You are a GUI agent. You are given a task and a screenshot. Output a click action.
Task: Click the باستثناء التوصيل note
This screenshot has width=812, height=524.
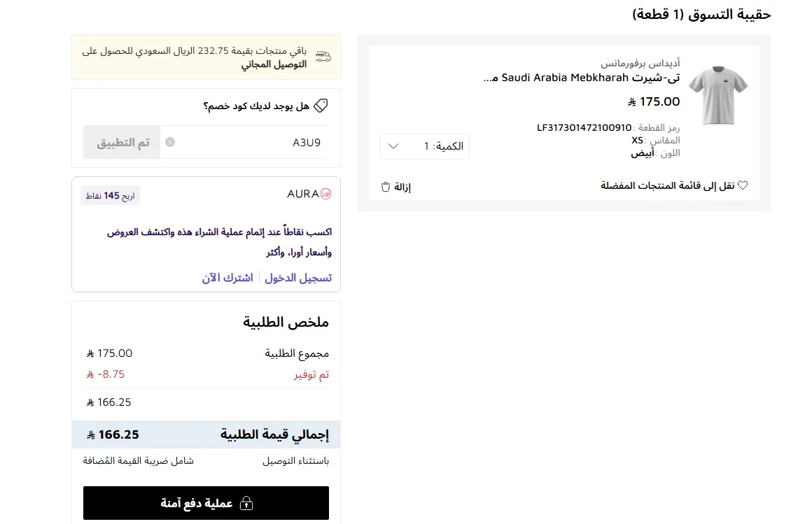pyautogui.click(x=295, y=461)
